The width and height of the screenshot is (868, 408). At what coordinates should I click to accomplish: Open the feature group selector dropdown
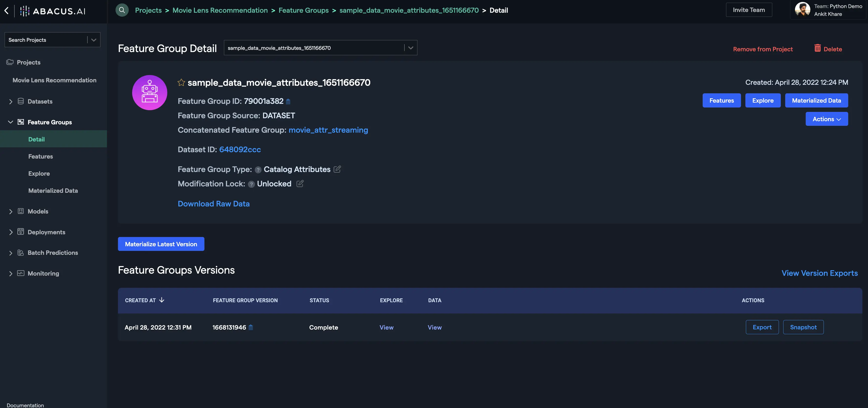pyautogui.click(x=410, y=48)
